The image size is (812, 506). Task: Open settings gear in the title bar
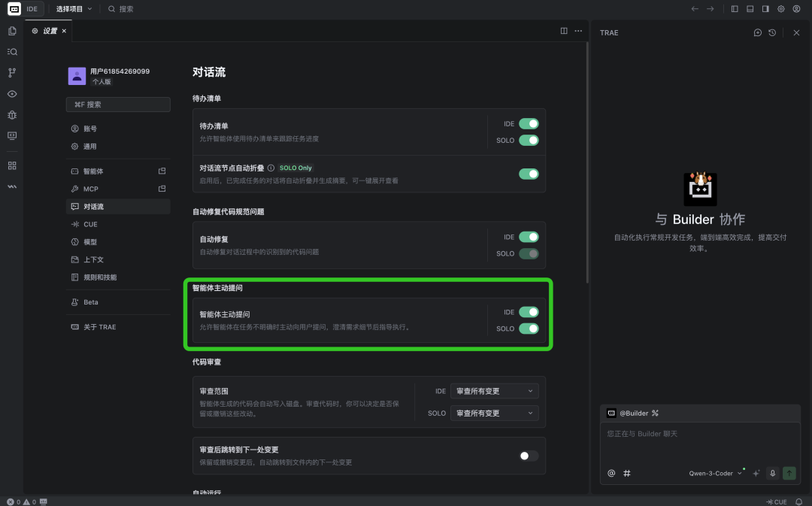[x=781, y=9]
